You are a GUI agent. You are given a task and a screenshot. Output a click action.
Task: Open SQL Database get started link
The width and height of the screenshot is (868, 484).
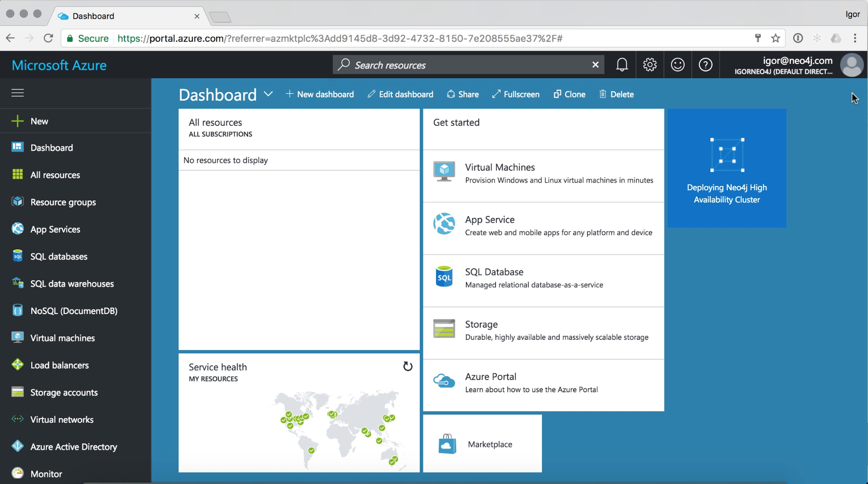543,281
